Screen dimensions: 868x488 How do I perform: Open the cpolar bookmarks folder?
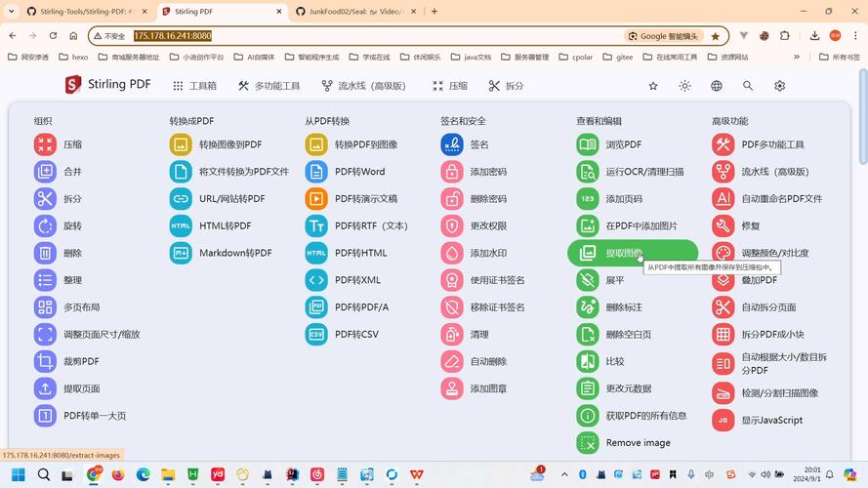pos(577,57)
